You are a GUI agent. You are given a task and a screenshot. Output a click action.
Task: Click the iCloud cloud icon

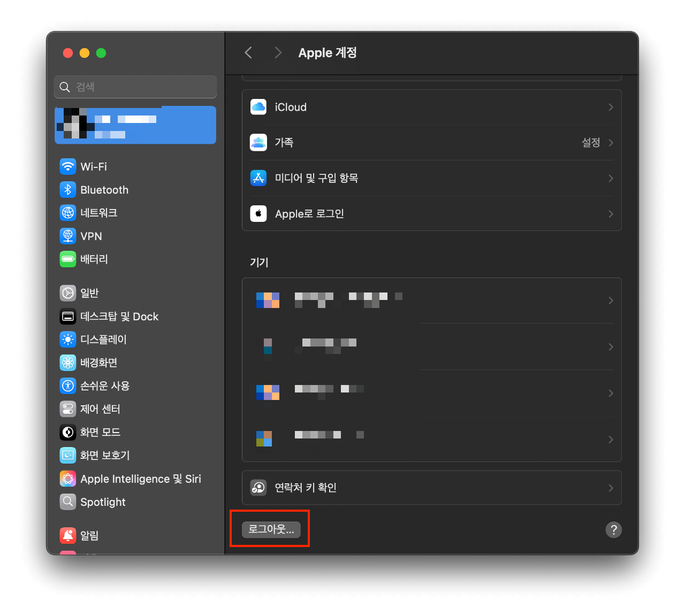pyautogui.click(x=258, y=107)
